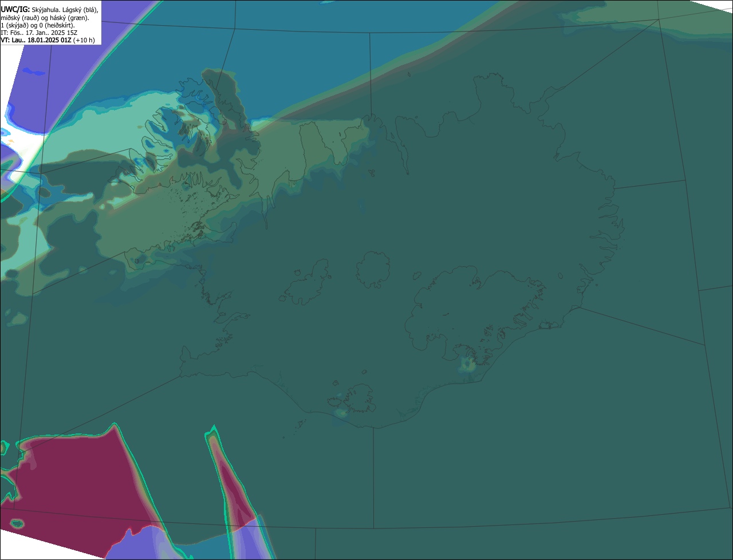Click the '1 (skýjað) og 0 (heiðskírt).' line

(38, 25)
